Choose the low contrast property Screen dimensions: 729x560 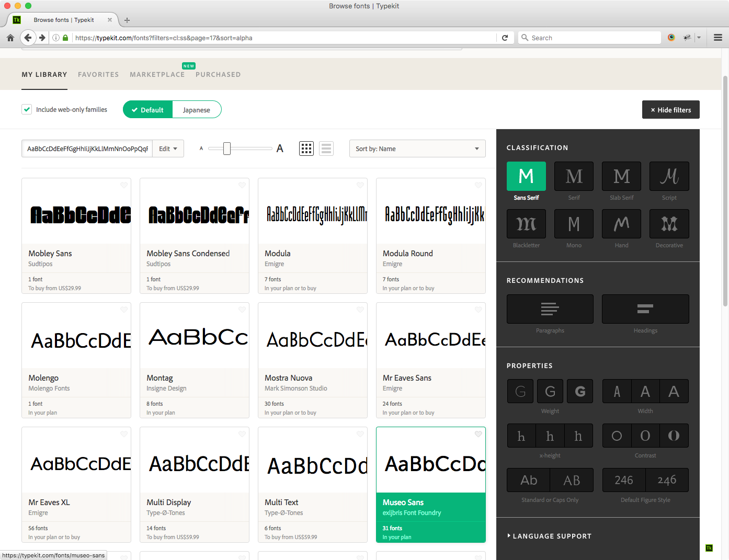[617, 436]
